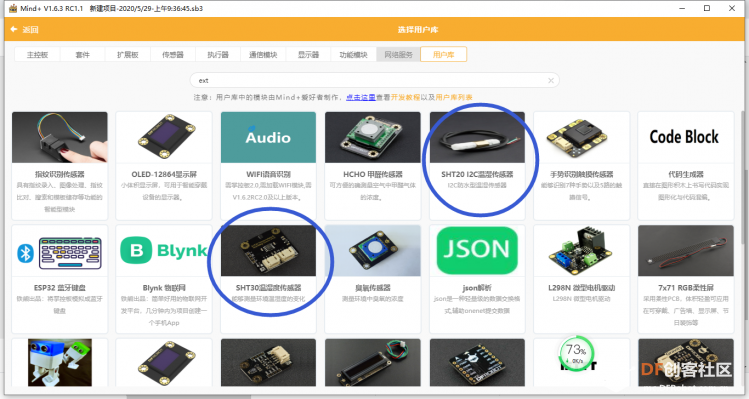This screenshot has width=749, height=399.
Task: Click the Mind+ app icon in the title bar
Action: coord(12,8)
